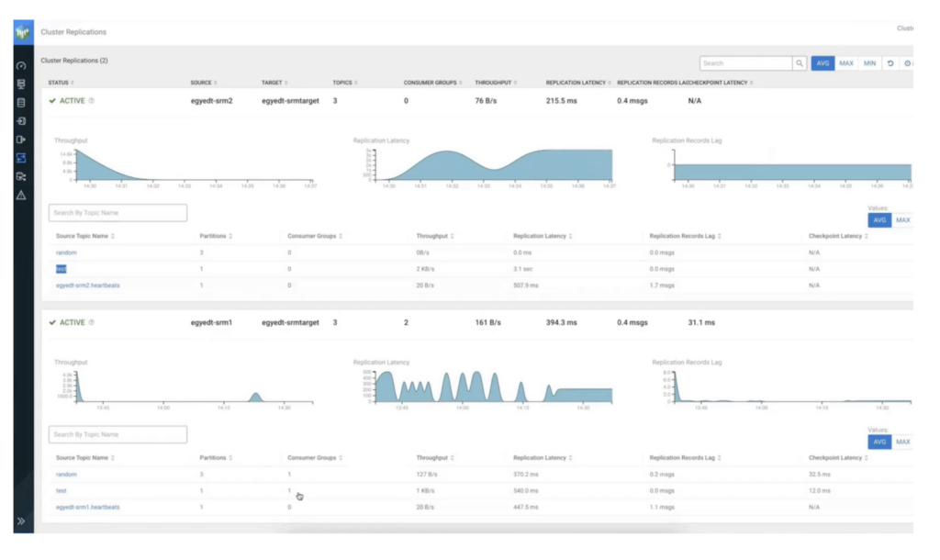
Task: Open the Overview dashboard from the sidebar
Action: 20,65
